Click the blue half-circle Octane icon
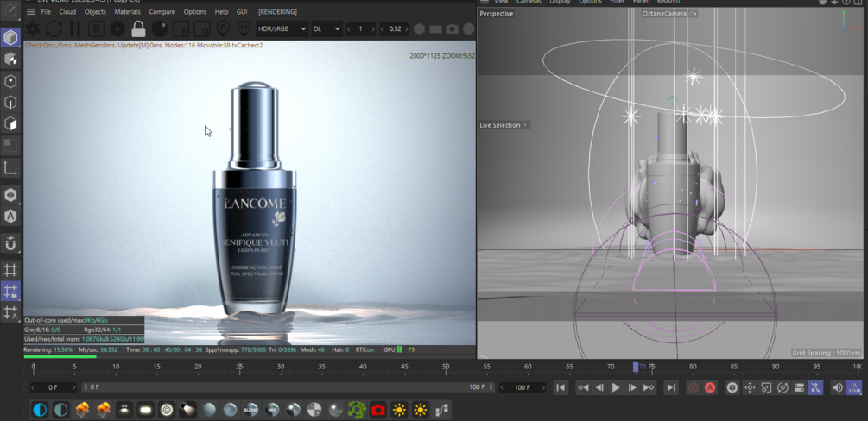The image size is (868, 421). (40, 410)
